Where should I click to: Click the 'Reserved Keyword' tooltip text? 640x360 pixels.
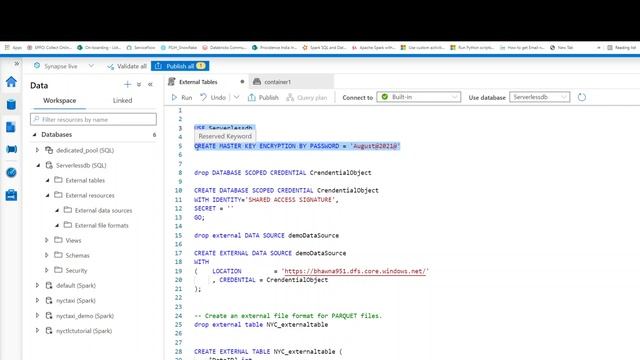coord(225,136)
